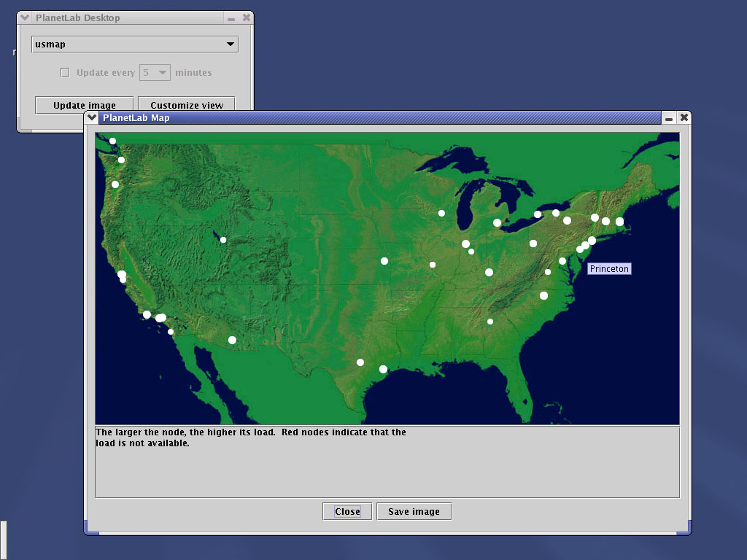Click the node in the central Kansas plains
The width and height of the screenshot is (747, 560).
(384, 261)
